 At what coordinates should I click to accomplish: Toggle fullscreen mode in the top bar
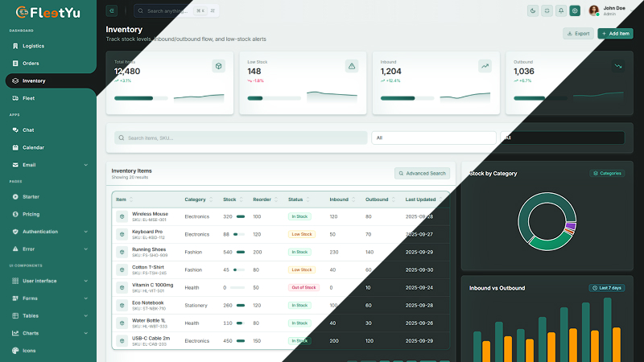click(547, 10)
